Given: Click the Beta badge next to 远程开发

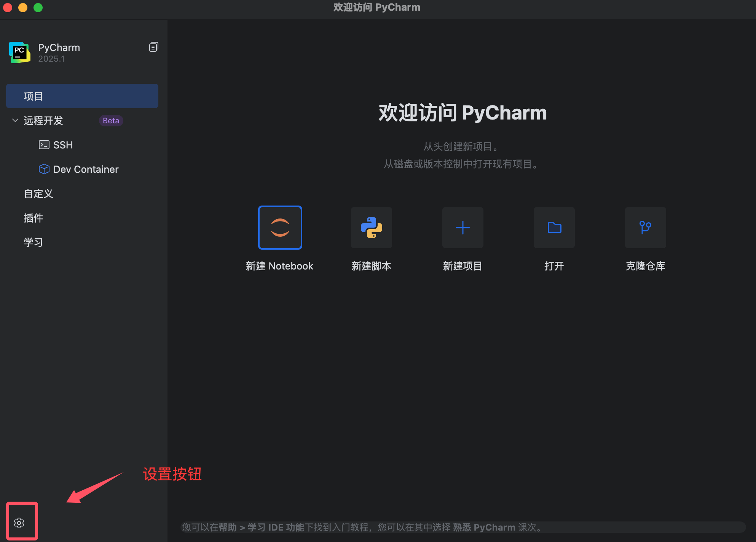Looking at the screenshot, I should click(110, 121).
